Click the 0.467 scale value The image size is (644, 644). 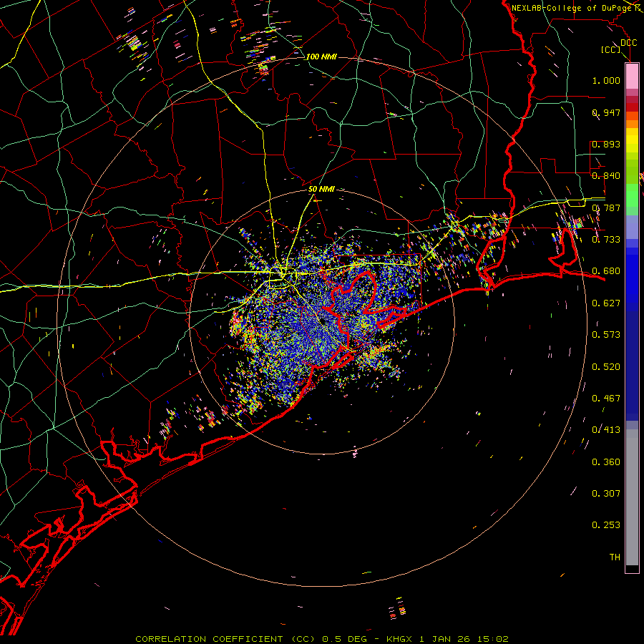(606, 399)
